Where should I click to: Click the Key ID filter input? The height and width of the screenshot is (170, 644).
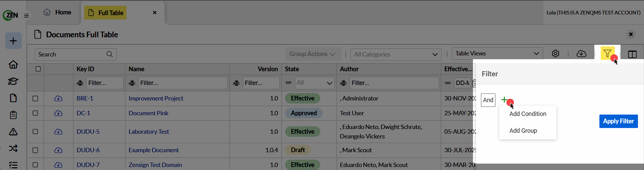(105, 83)
